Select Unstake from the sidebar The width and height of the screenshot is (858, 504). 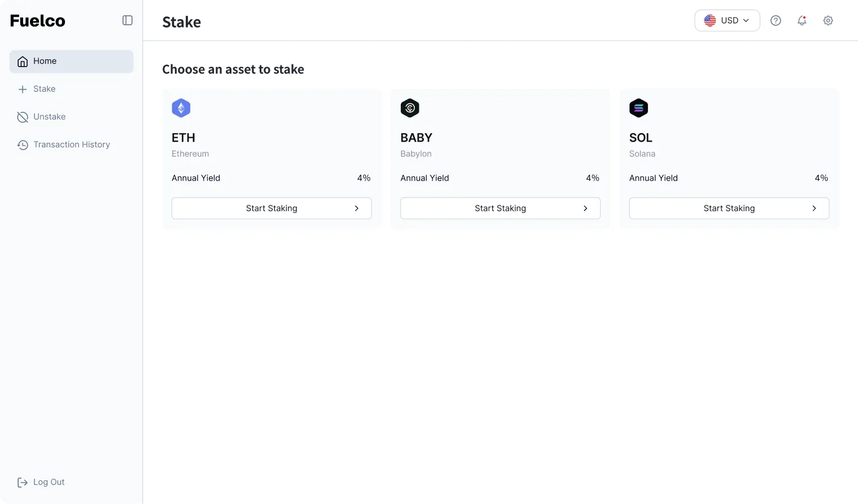49,117
